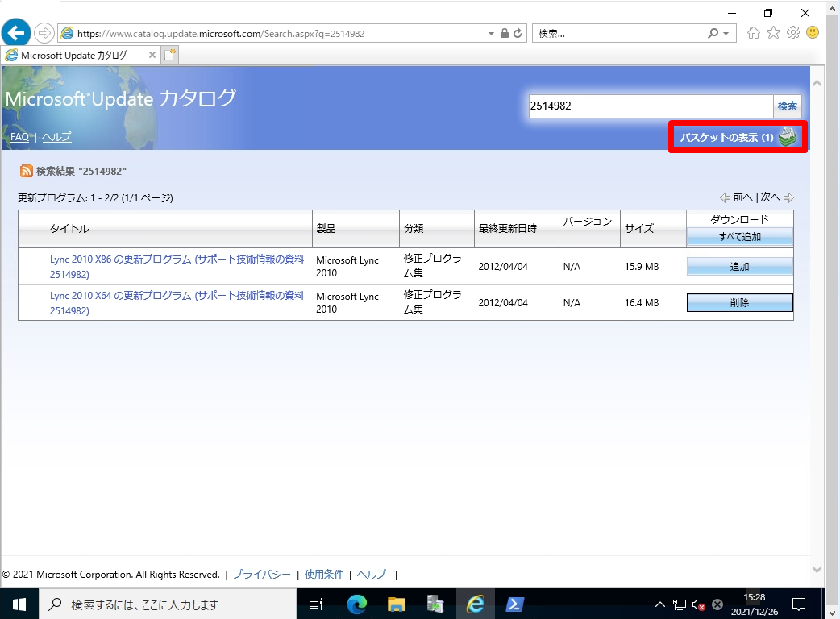
Task: Open the Tools gear icon
Action: (793, 33)
